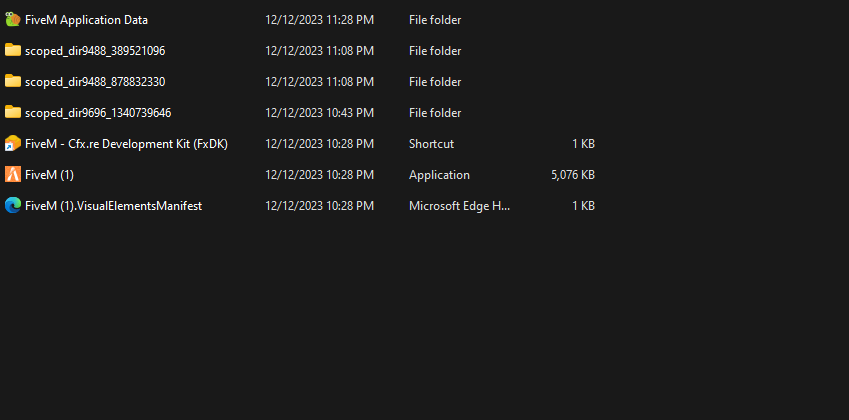
Task: Click the scoped_dir9696_1340739646 folder icon
Action: click(13, 112)
